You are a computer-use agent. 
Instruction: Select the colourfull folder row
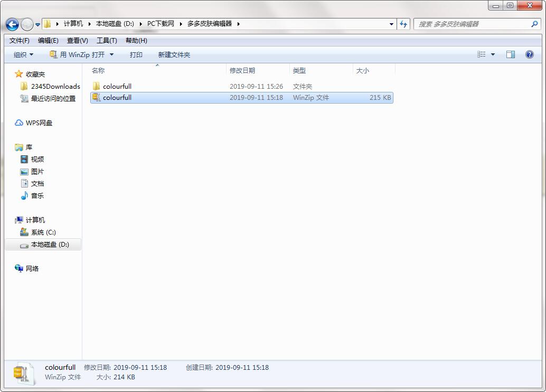(x=242, y=86)
